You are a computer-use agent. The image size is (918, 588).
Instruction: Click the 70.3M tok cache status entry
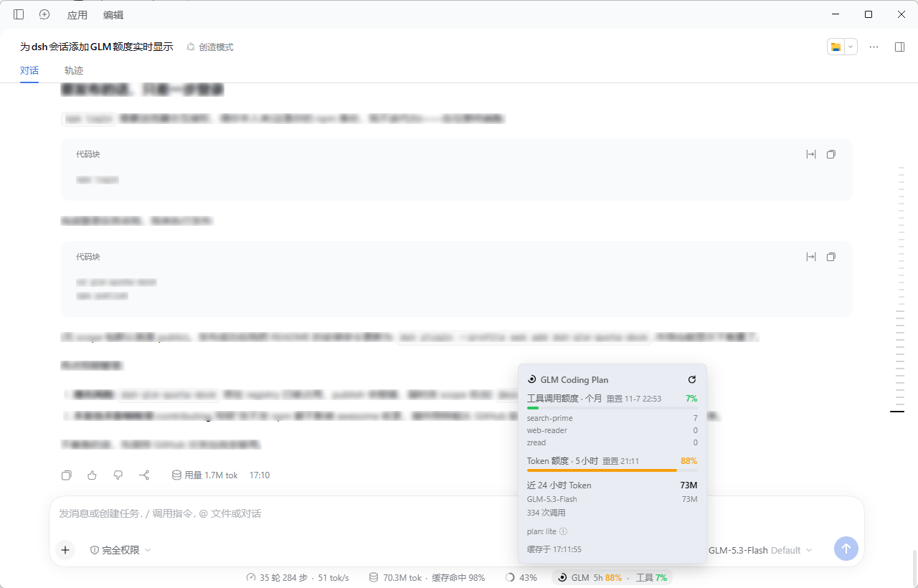[427, 577]
